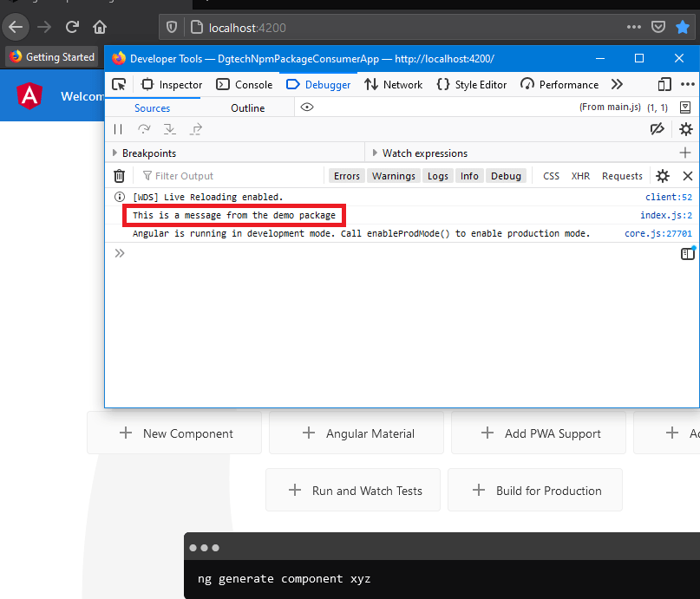This screenshot has height=599, width=700.
Task: Click the pause debugger icon
Action: tap(118, 129)
